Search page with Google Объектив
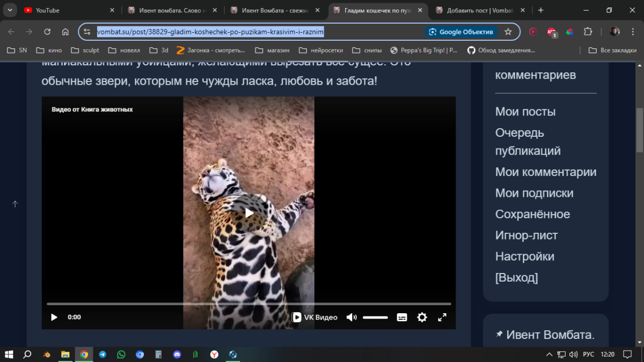644x362 pixels. (462, 32)
